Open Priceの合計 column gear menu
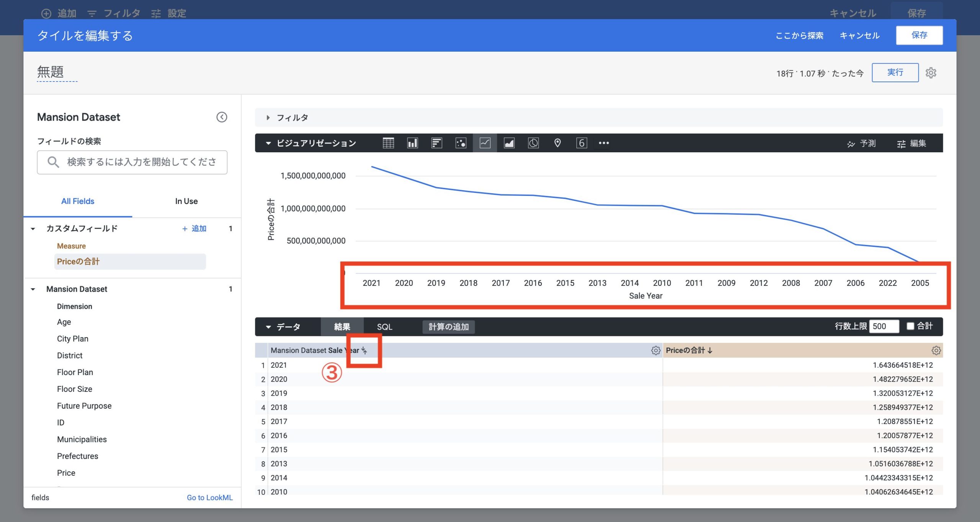This screenshot has width=980, height=522. pos(936,351)
